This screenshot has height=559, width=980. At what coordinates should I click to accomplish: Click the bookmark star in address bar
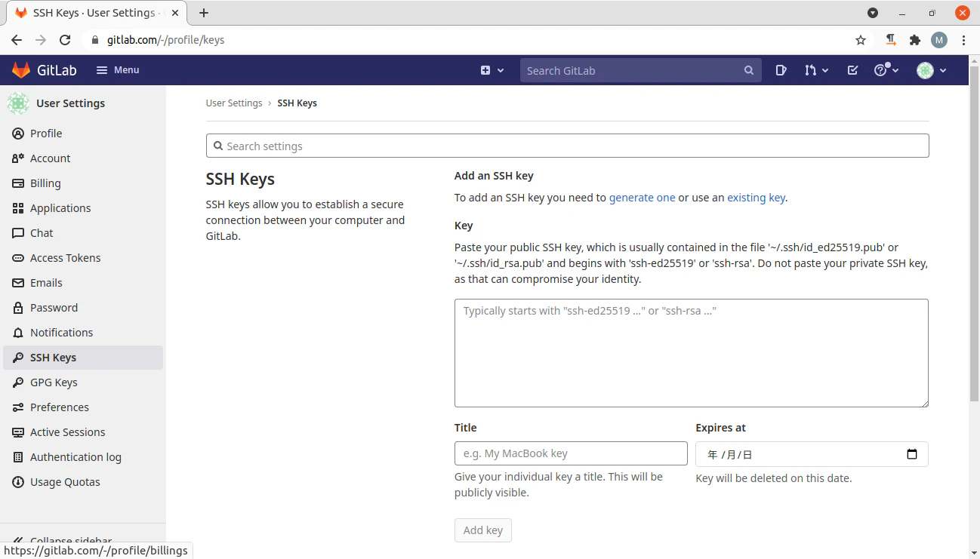[861, 40]
